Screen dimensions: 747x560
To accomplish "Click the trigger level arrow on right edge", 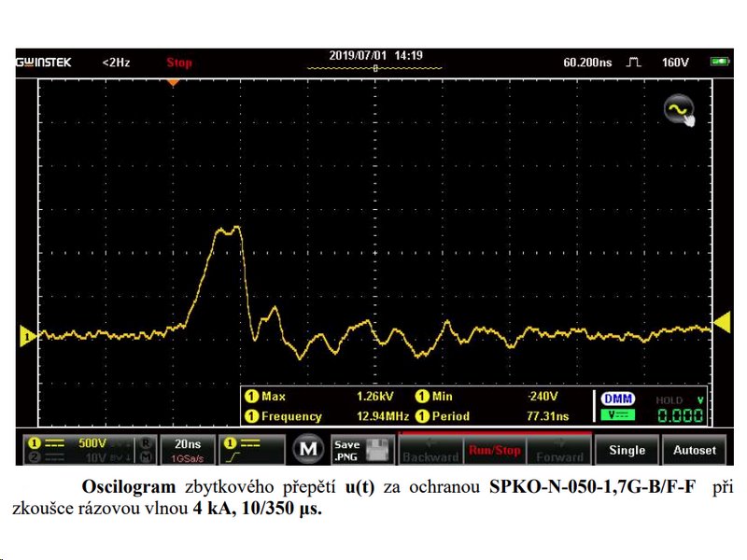I will (721, 323).
